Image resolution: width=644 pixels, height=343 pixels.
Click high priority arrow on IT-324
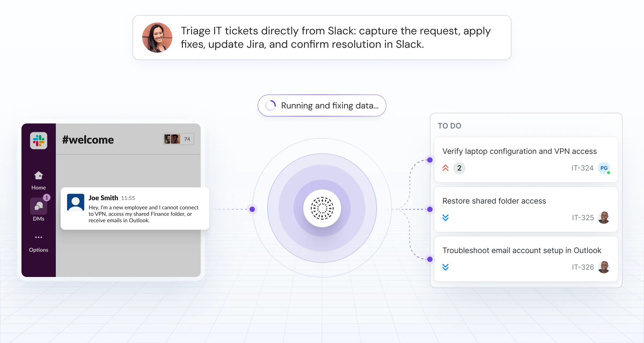(445, 168)
